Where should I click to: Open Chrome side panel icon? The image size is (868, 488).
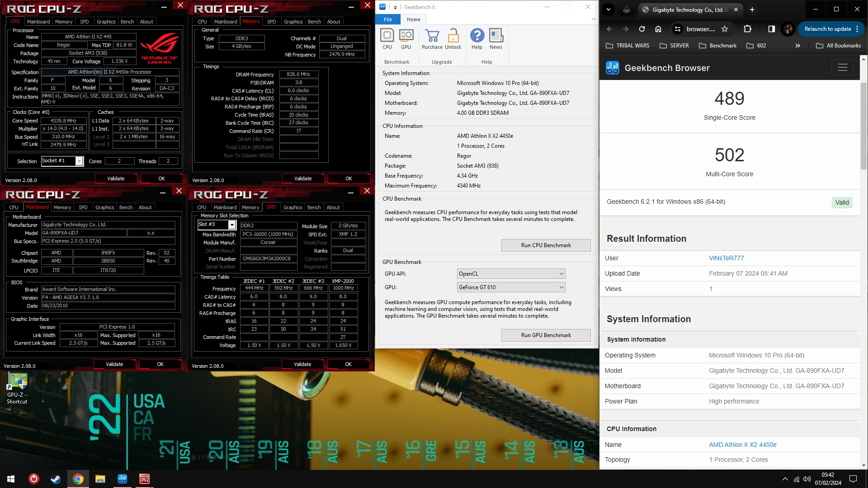(772, 29)
